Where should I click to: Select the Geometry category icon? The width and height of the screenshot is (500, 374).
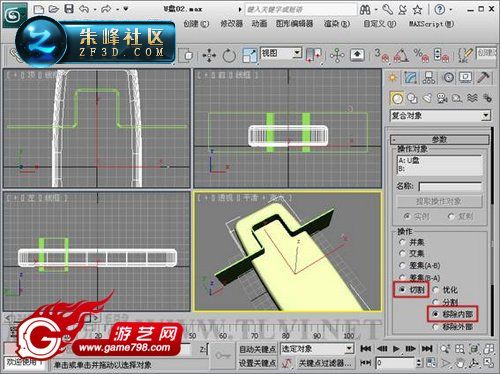(x=397, y=98)
